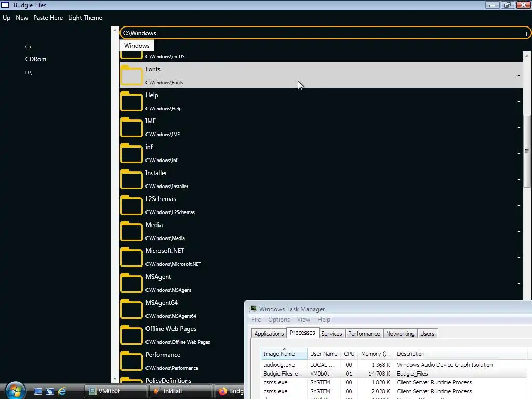
Task: Open the MSAgent64 folder icon
Action: (131, 309)
